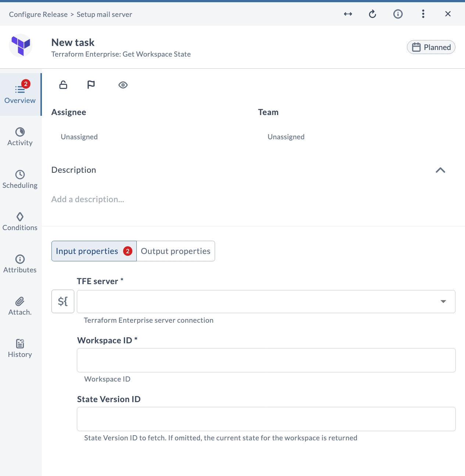465x476 pixels.
Task: Open the Attach. sidebar tab
Action: pyautogui.click(x=20, y=306)
